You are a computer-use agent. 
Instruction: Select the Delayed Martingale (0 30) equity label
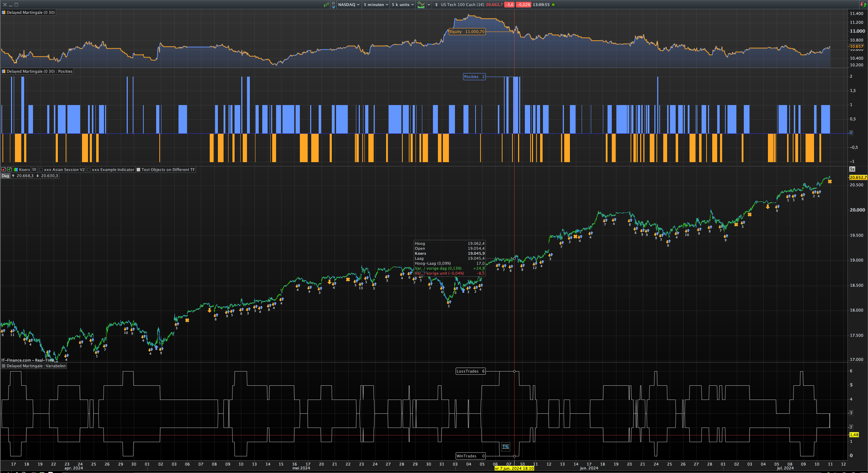(x=31, y=12)
